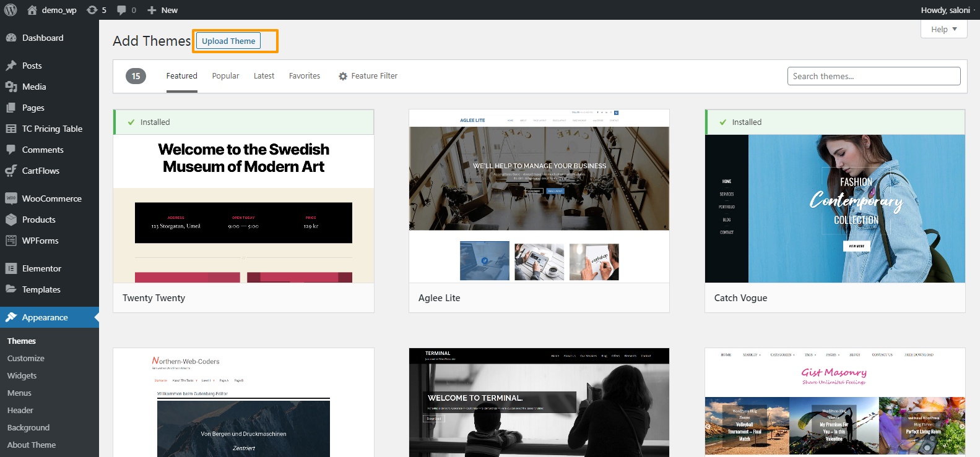This screenshot has height=457, width=980.
Task: Open the Northern-Web-Coders theme thumbnail
Action: [x=243, y=403]
